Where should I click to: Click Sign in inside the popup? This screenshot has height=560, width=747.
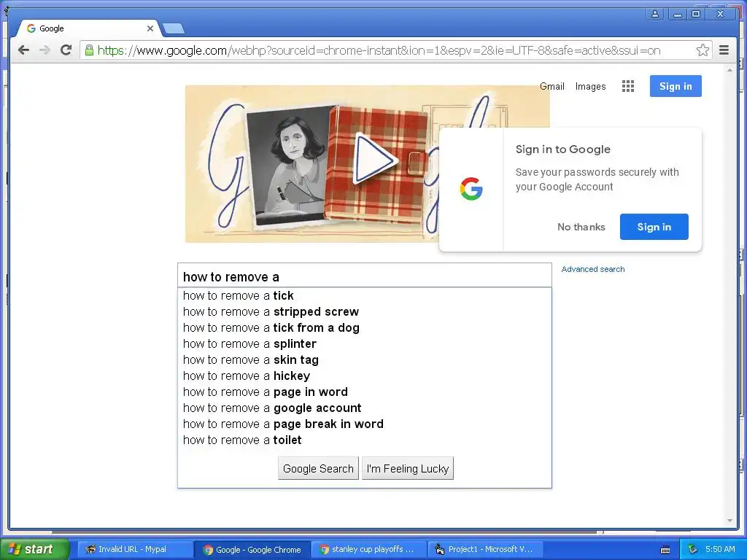pos(654,227)
